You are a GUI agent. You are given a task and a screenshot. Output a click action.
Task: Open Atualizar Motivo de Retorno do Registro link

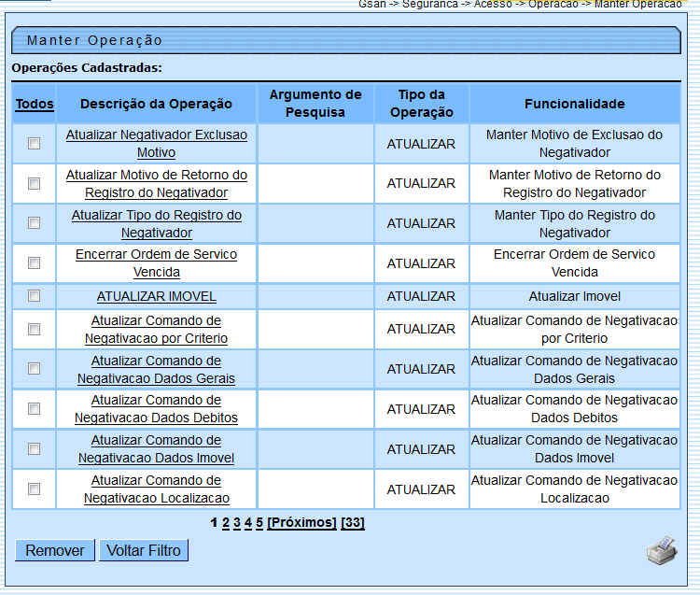click(x=157, y=184)
